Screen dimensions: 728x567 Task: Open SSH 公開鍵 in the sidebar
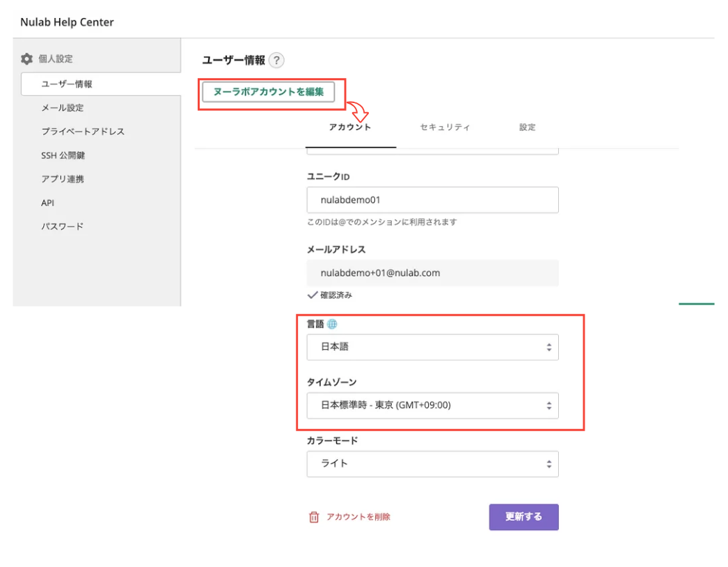click(x=63, y=155)
